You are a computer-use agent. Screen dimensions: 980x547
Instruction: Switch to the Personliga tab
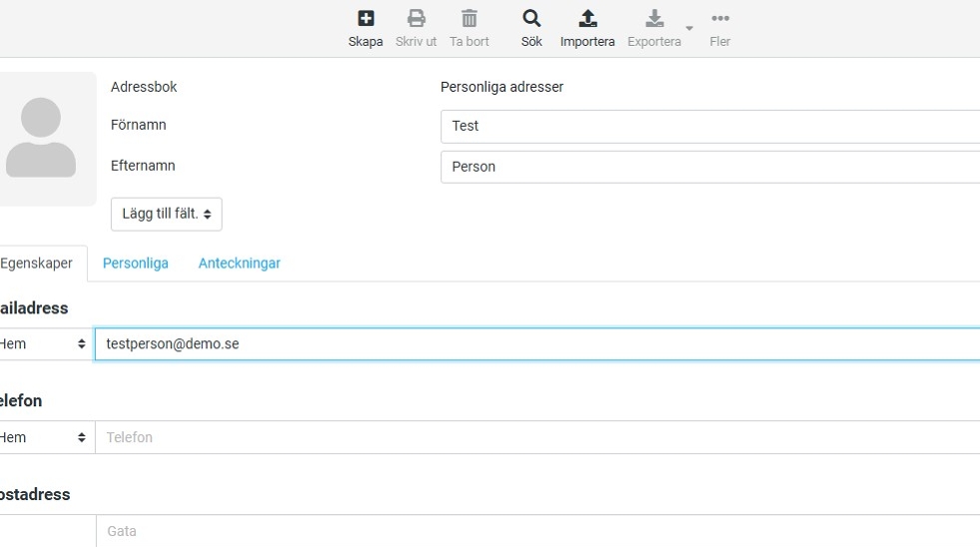point(136,264)
